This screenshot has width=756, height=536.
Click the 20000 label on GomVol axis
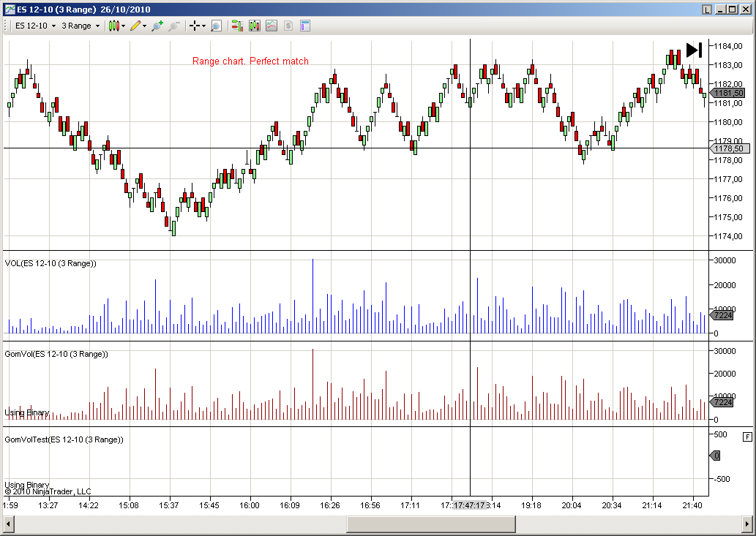pos(725,374)
